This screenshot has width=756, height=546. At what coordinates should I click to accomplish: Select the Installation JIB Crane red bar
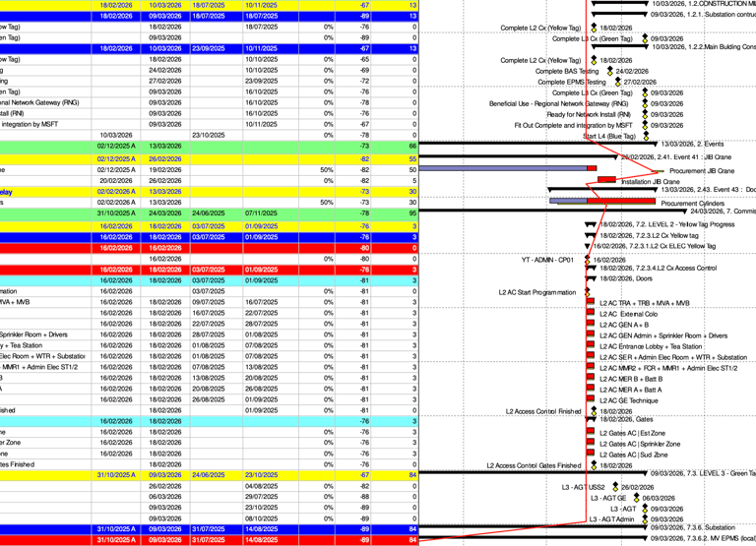pos(606,179)
